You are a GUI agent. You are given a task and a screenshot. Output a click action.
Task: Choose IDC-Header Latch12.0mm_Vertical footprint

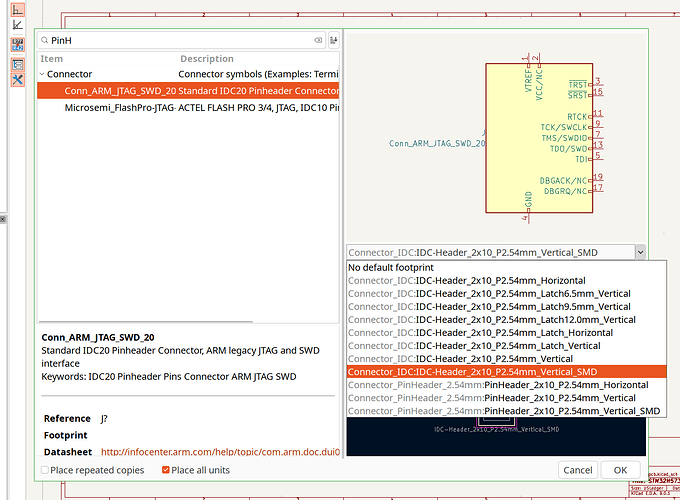[x=506, y=320]
